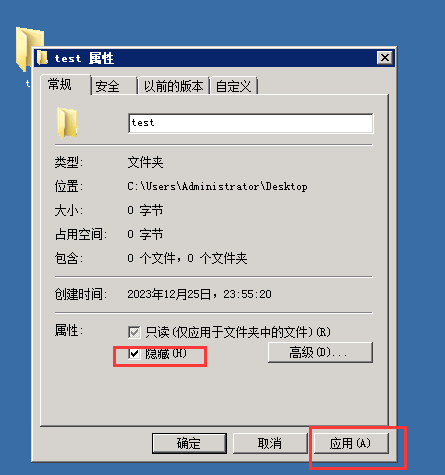Close the test 属性 dialog with X

click(x=385, y=58)
